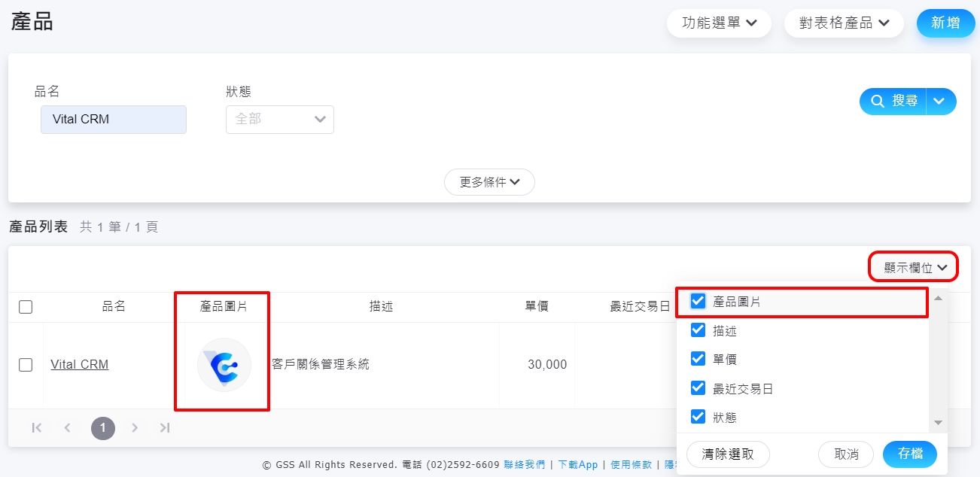
Task: Click the magnifier 搜尋 search button
Action: 893,102
